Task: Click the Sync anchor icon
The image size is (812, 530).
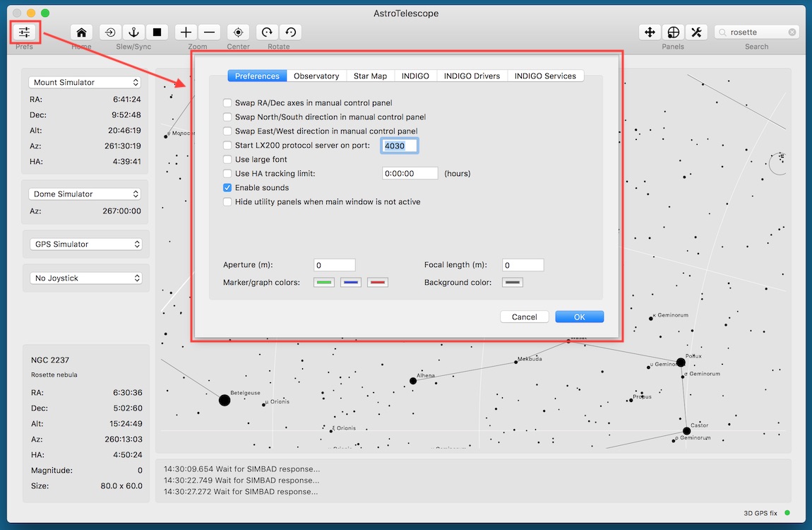Action: (133, 32)
